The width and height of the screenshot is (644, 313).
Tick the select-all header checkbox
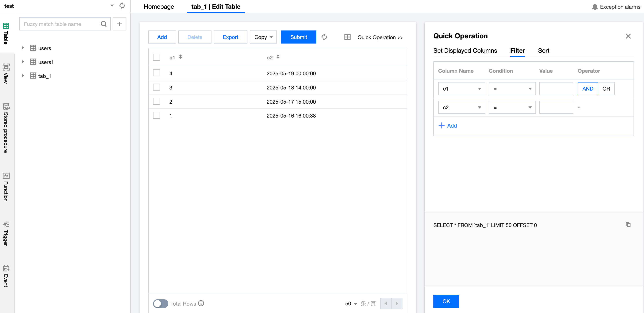point(157,57)
